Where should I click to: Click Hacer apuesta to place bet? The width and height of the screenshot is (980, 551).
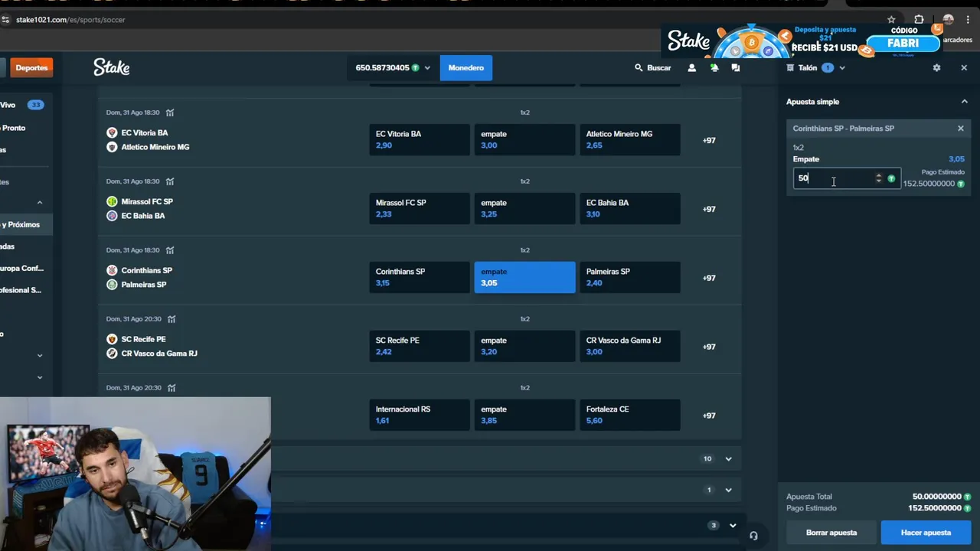926,533
